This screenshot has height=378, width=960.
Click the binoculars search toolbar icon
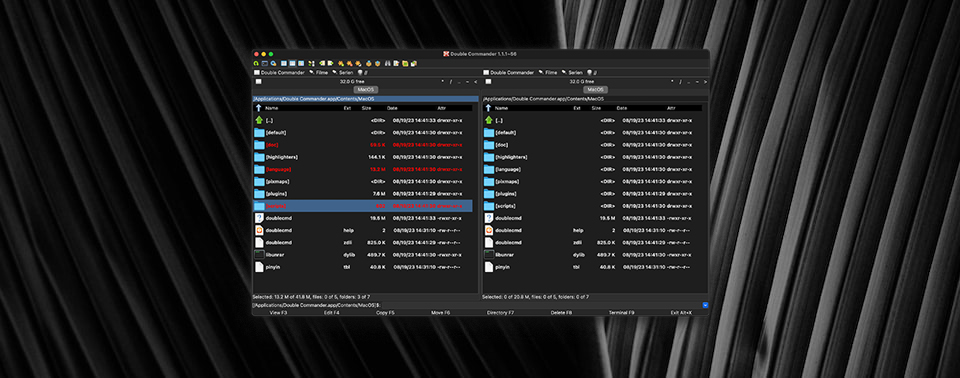(388, 63)
